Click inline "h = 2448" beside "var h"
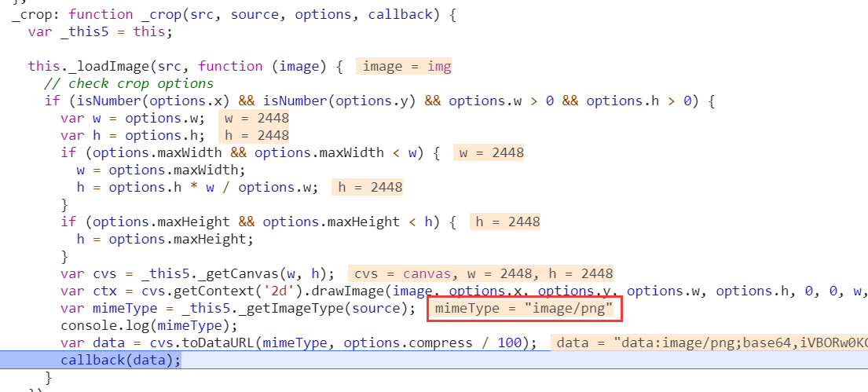The width and height of the screenshot is (868, 392). pyautogui.click(x=254, y=136)
